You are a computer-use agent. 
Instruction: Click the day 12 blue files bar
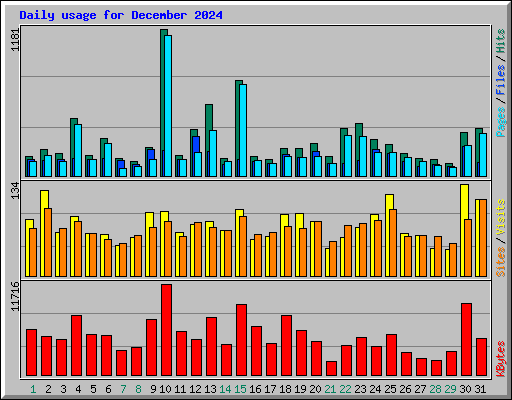tap(196, 144)
